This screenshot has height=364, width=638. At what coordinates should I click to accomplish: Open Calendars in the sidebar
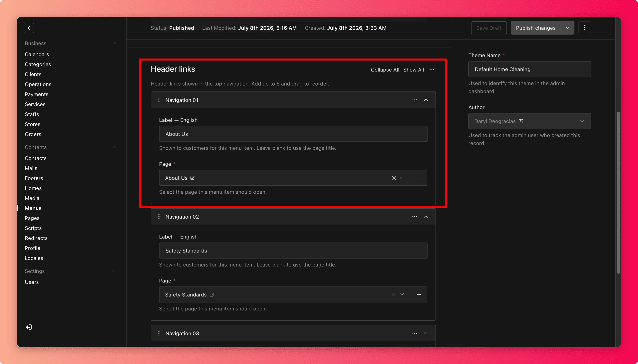[37, 54]
